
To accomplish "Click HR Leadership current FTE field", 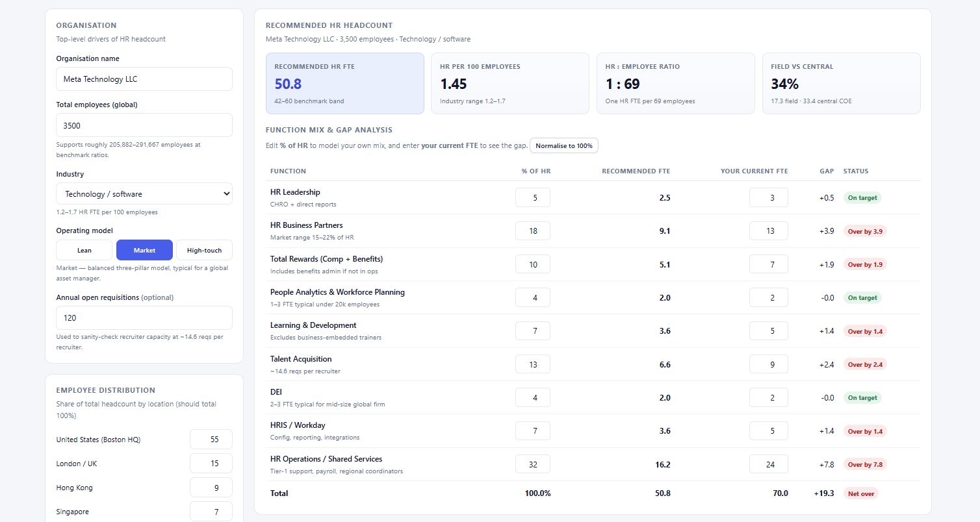I will (769, 197).
